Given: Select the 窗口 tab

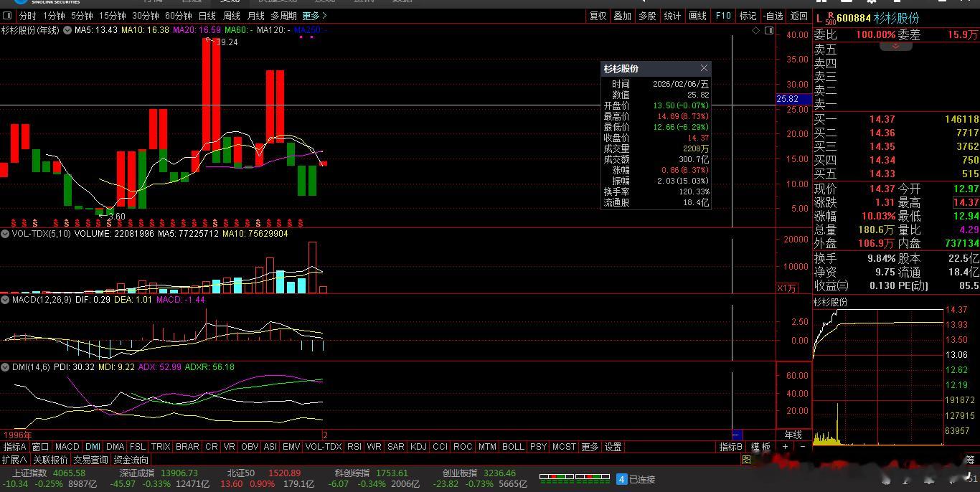Looking at the screenshot, I should (x=40, y=447).
